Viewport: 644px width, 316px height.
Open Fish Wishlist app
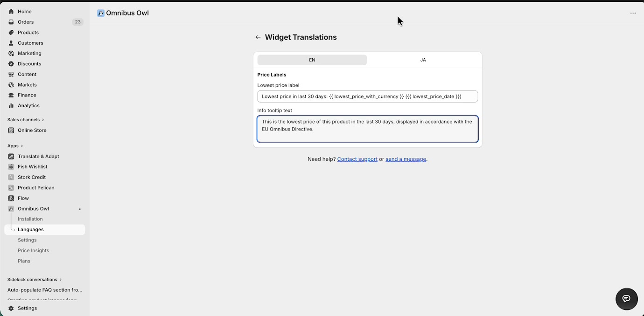click(33, 166)
